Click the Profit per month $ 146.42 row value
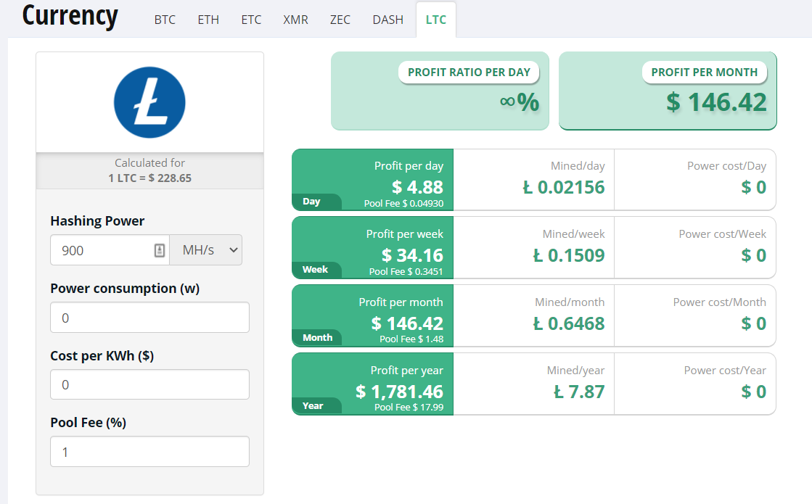The height and width of the screenshot is (504, 812). [x=407, y=323]
